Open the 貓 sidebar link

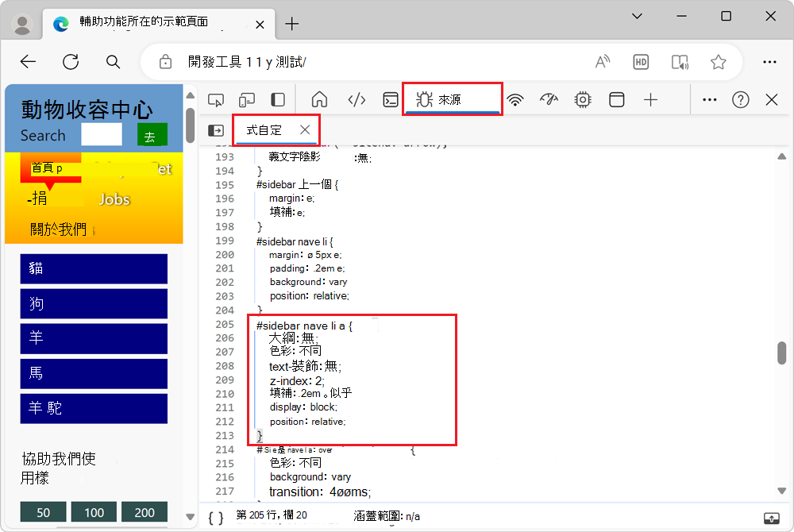94,268
